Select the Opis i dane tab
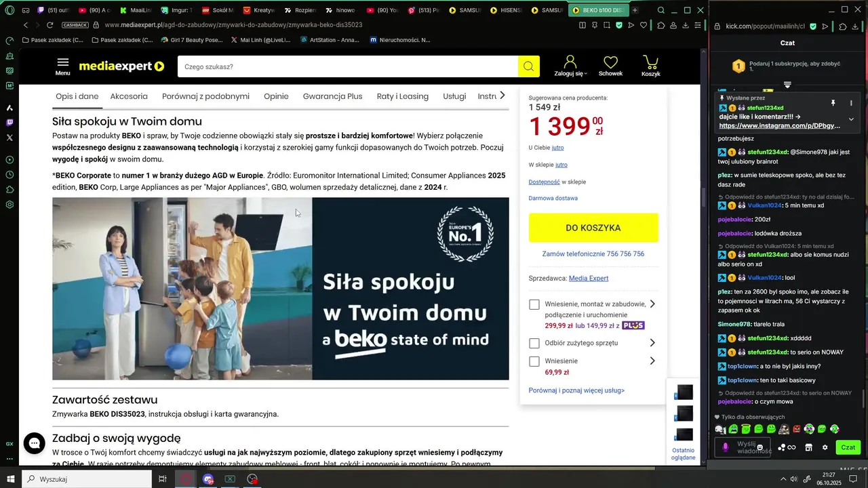This screenshot has width=868, height=488. click(x=77, y=96)
